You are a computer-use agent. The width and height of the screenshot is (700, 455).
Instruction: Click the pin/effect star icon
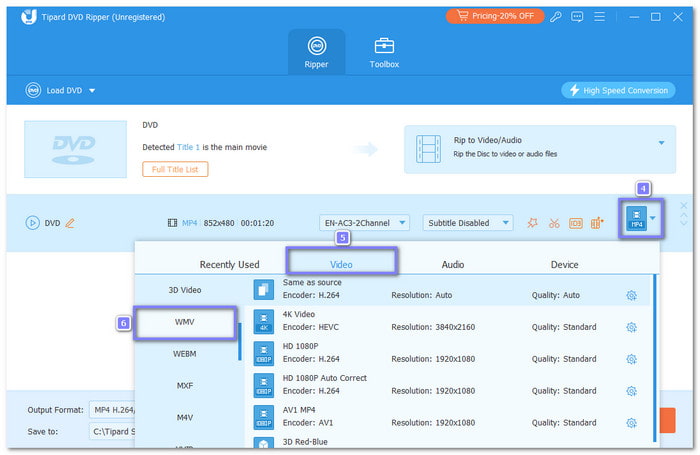click(532, 223)
